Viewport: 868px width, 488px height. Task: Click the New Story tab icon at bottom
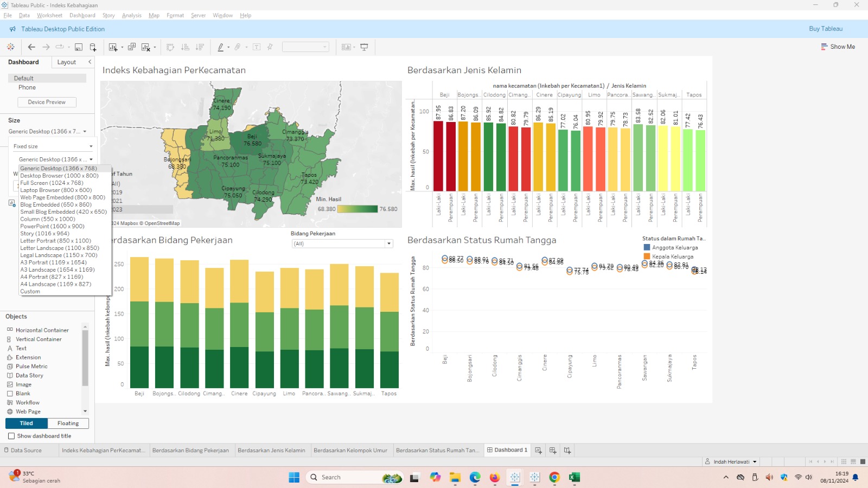point(567,450)
